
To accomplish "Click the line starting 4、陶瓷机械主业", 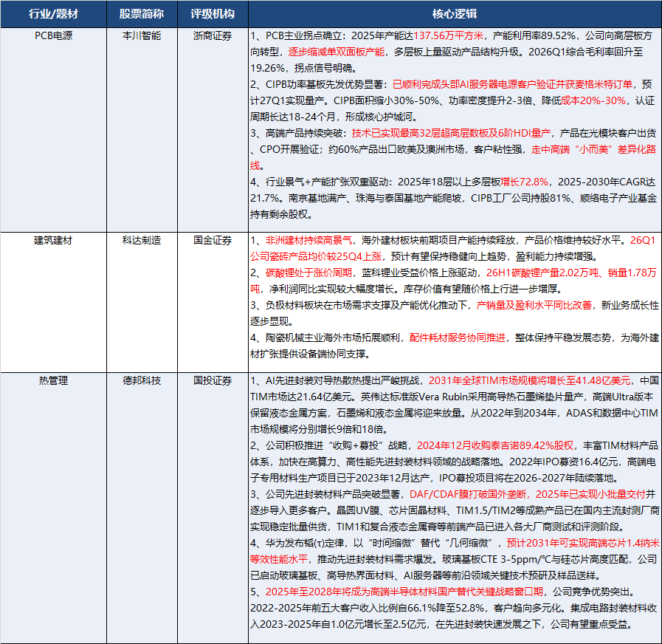I will tap(455, 338).
